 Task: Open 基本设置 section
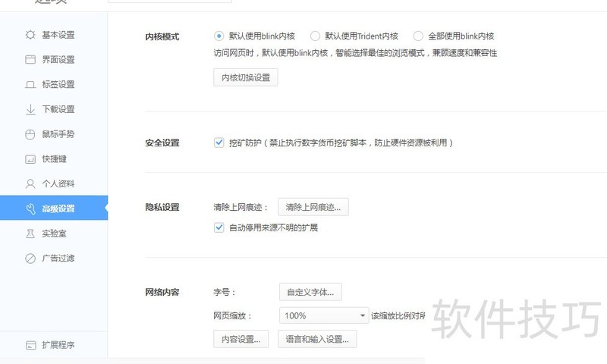point(58,35)
